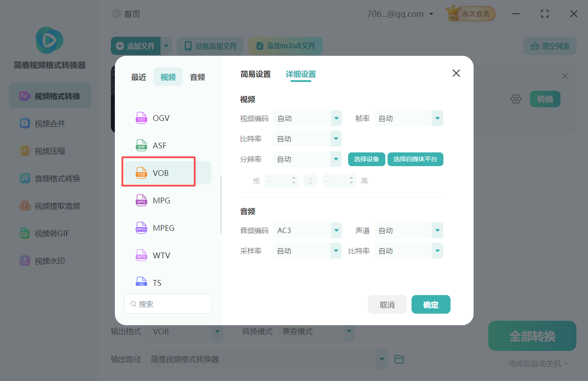Screen dimensions: 588x381
Task: Open the output path folder icon
Action: 399,359
